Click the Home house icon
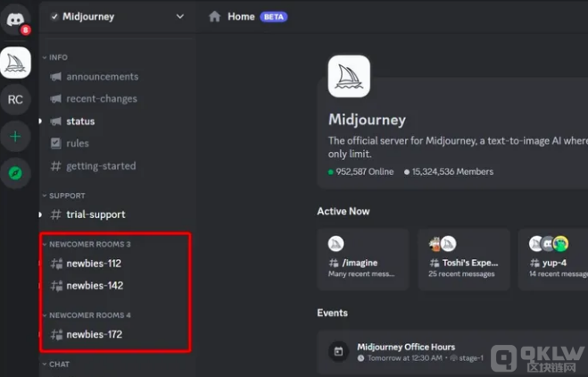The image size is (588, 377). point(214,16)
